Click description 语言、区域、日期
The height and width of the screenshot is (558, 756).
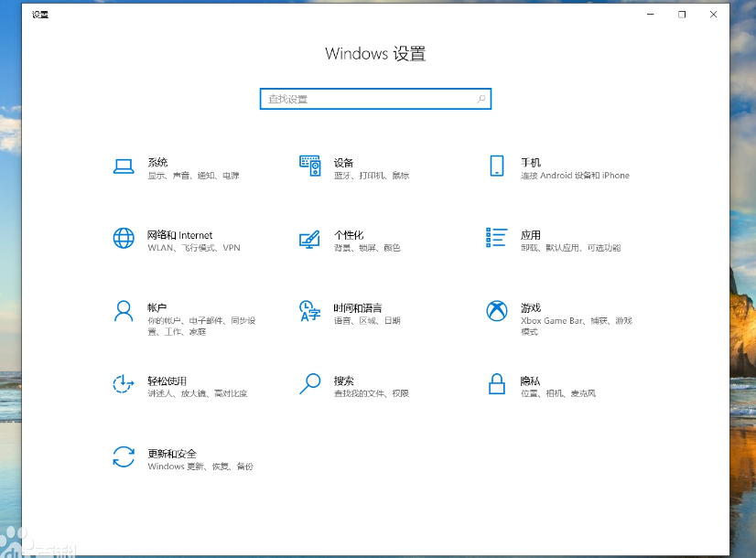[367, 320]
